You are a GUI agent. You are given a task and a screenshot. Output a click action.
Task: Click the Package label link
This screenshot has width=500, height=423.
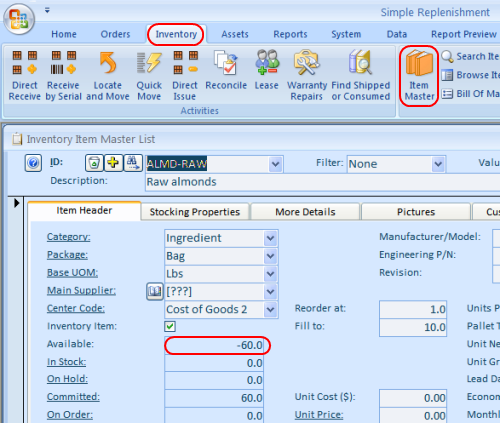67,255
